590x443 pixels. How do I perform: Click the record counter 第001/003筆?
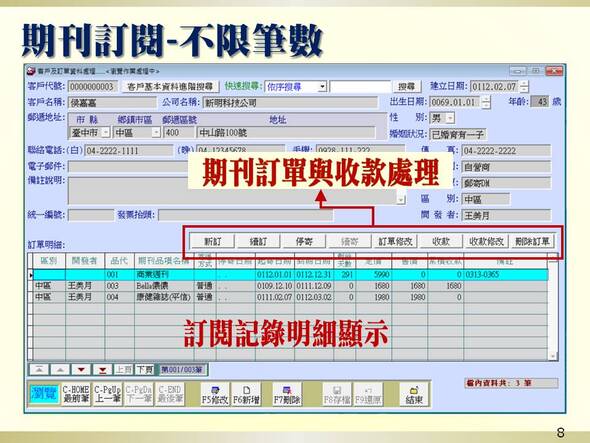click(182, 370)
